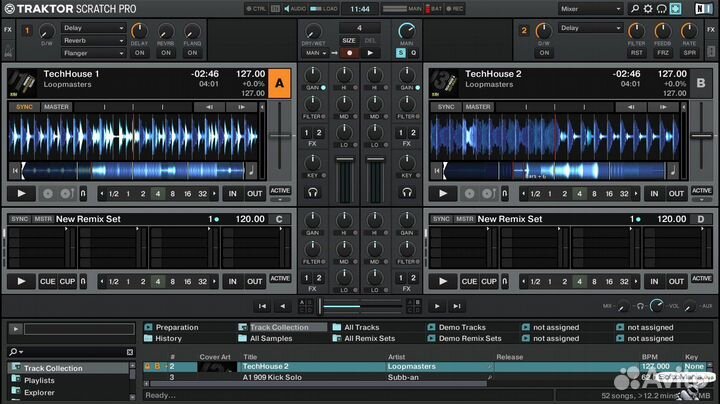Screen dimensions: 720x404
Task: Open preferences gear icon in header
Action: 648,9
